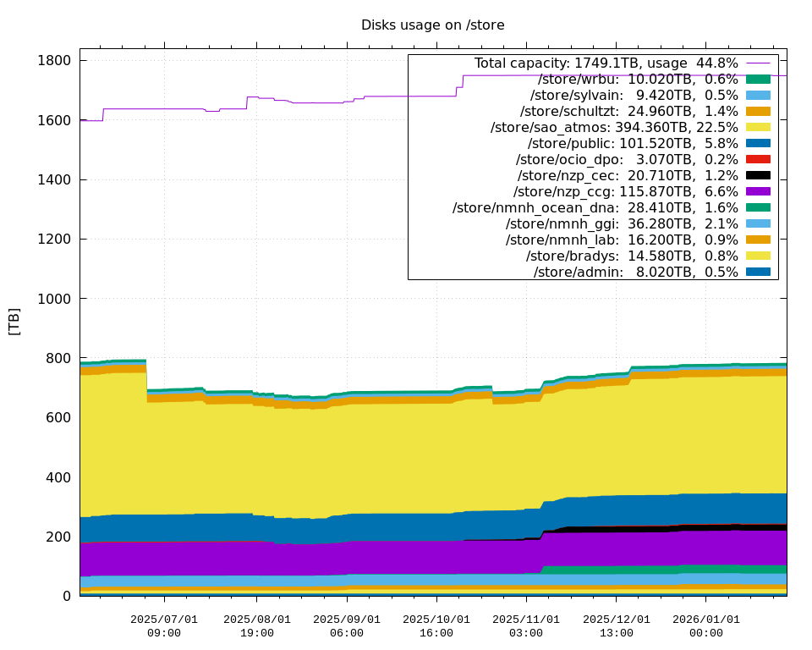Click the [TB] y-axis label

pyautogui.click(x=14, y=322)
